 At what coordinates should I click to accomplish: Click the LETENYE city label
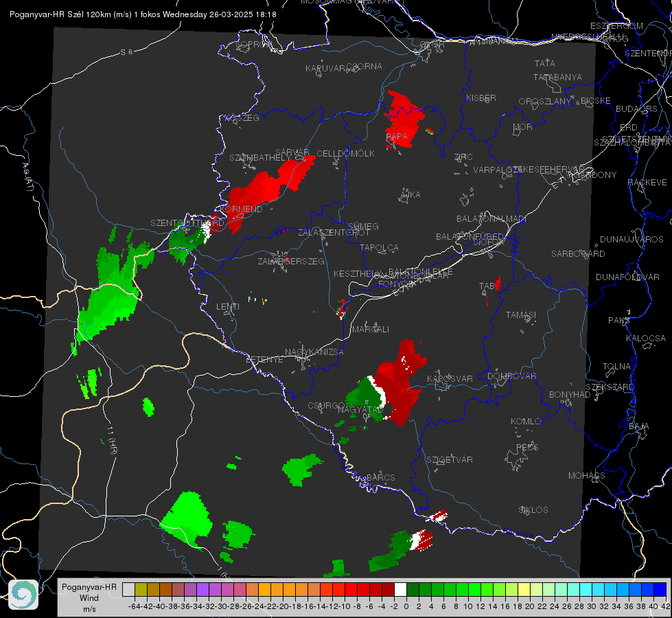[x=264, y=360]
